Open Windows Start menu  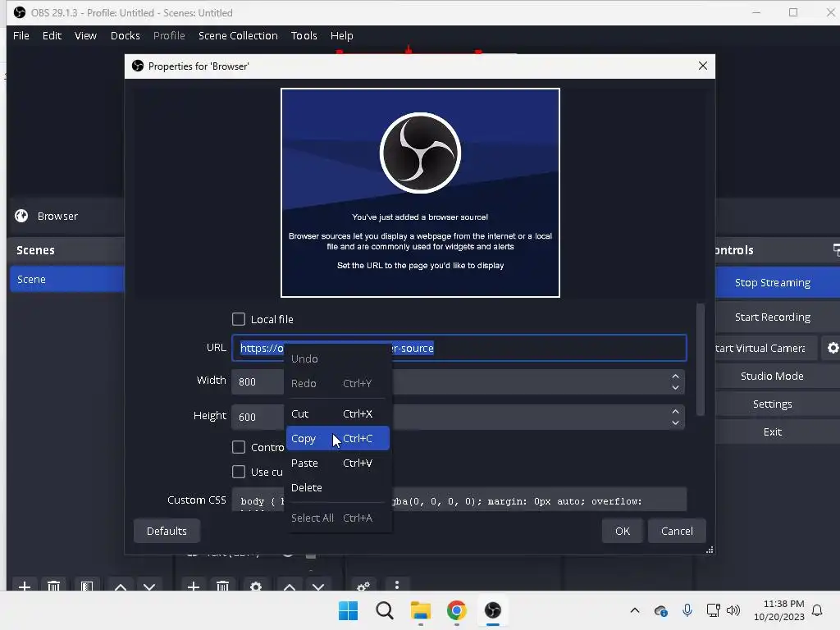(348, 610)
